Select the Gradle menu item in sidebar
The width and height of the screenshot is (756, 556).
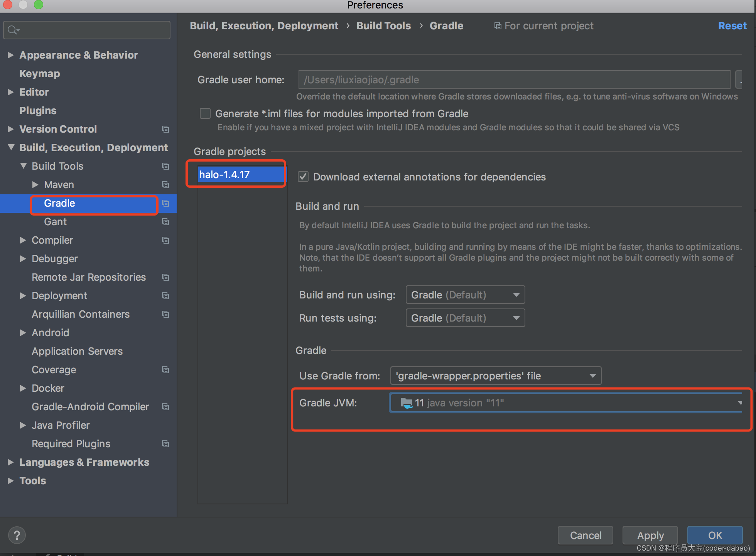tap(59, 203)
